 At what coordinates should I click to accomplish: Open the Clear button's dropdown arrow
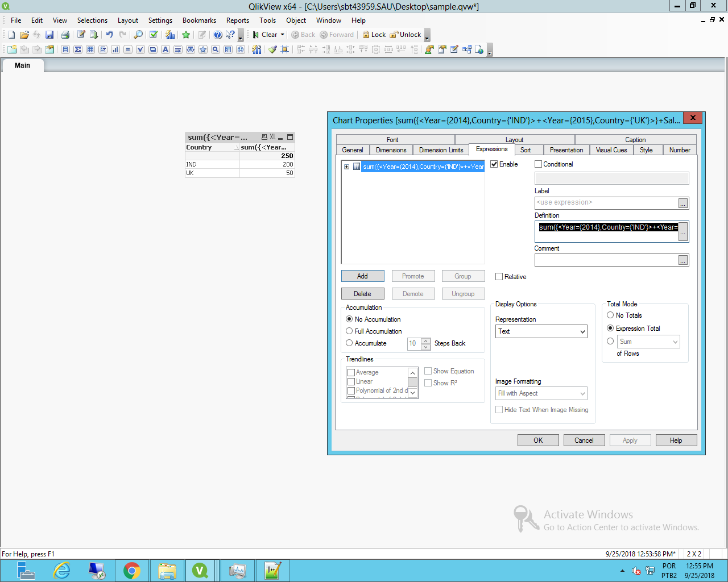[x=282, y=35]
